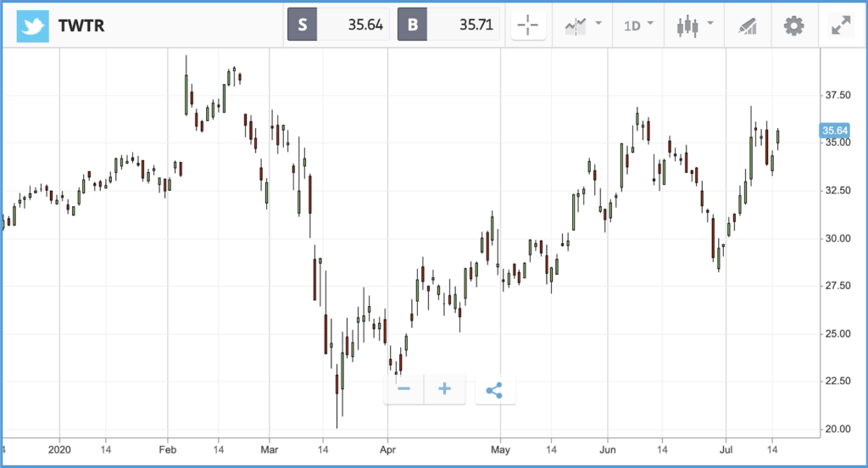
Task: Click the Twitter bird logo icon
Action: tap(33, 25)
